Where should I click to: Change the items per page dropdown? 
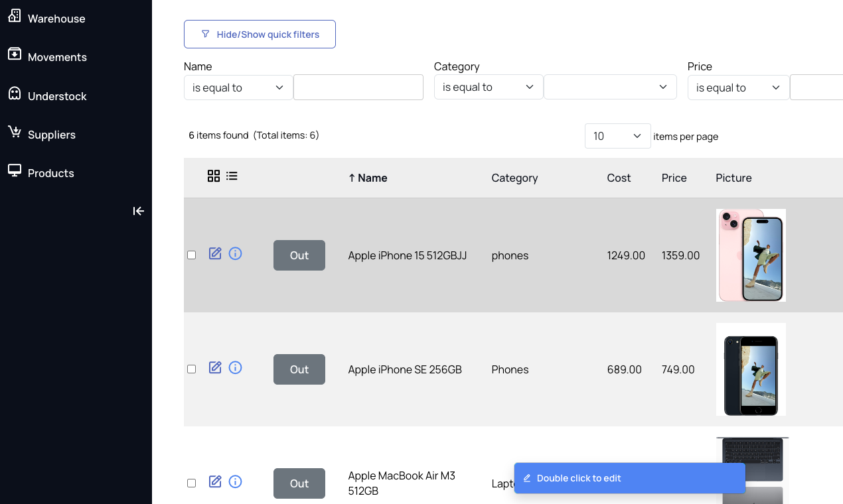(x=617, y=136)
